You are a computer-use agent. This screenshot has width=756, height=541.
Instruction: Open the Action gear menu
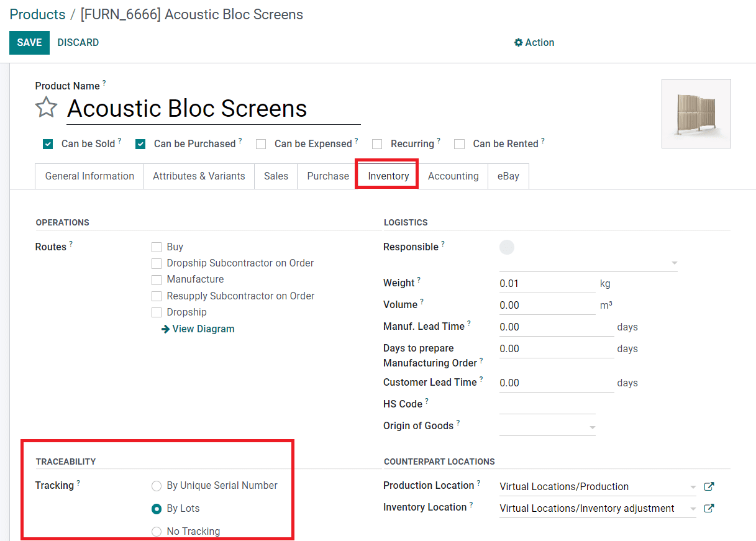534,42
